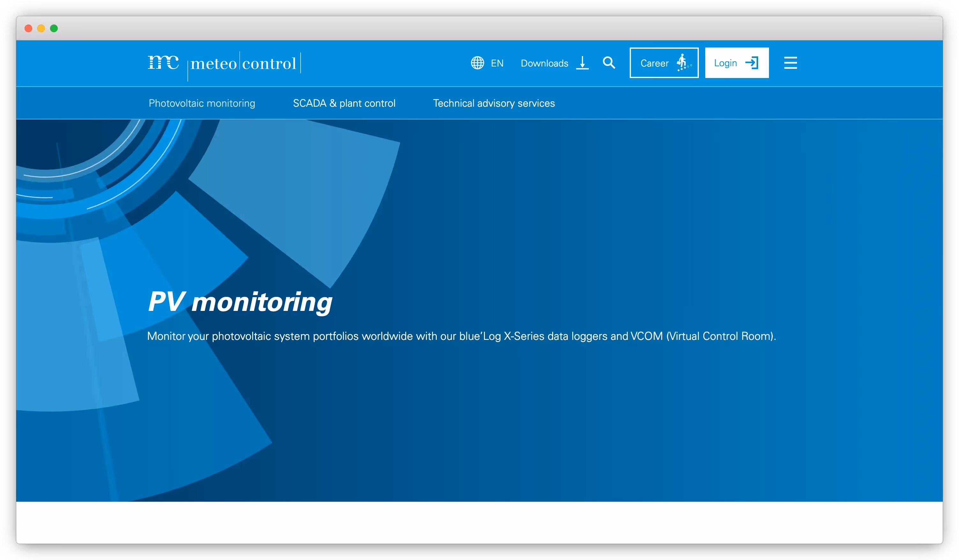Click the download arrow icon
959x560 pixels.
582,63
